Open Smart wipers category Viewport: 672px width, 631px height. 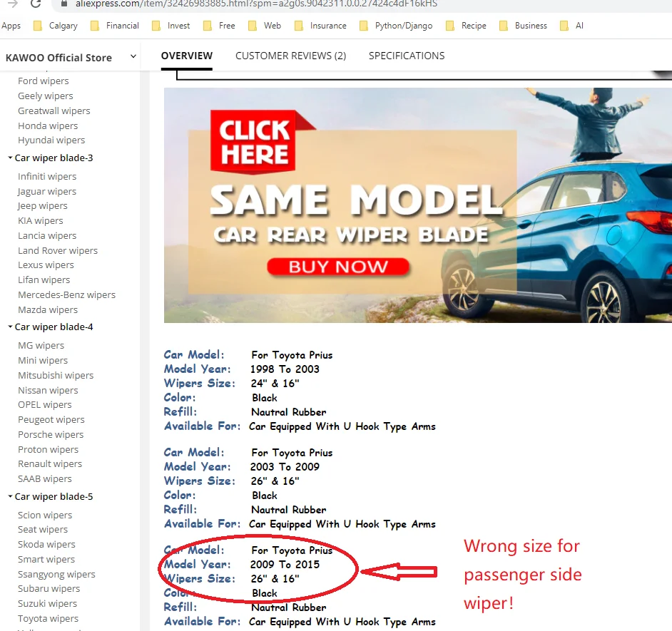(x=46, y=560)
